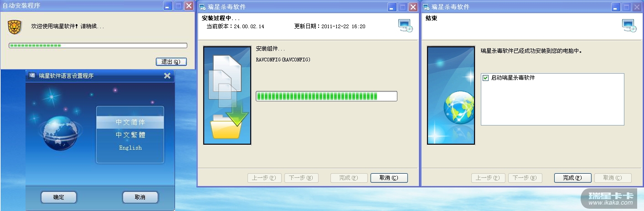Cancel the language setup with 取消 button

click(140, 197)
